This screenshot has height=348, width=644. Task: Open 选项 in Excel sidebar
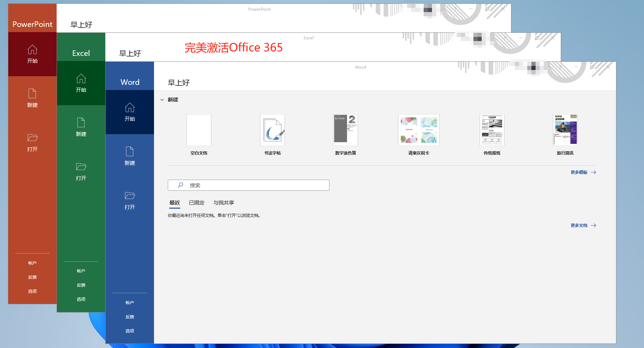point(81,299)
